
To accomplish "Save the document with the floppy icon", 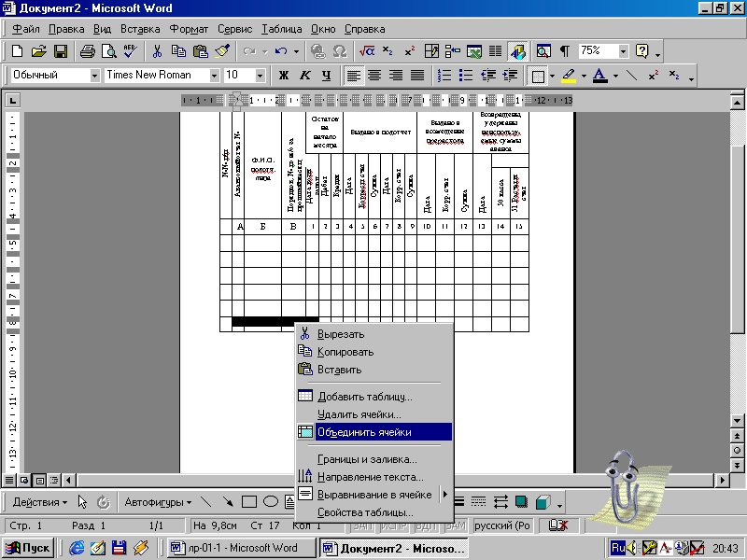I will coord(61,51).
